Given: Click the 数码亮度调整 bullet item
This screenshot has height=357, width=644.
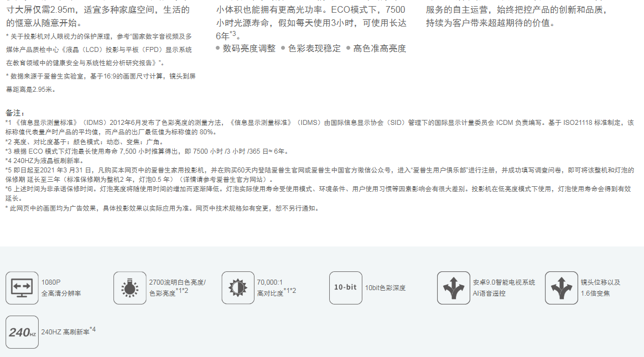Looking at the screenshot, I should pyautogui.click(x=248, y=49).
